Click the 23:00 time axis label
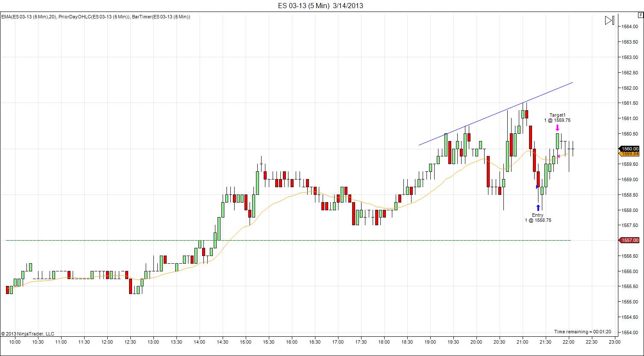644x356 pixels. pos(615,342)
